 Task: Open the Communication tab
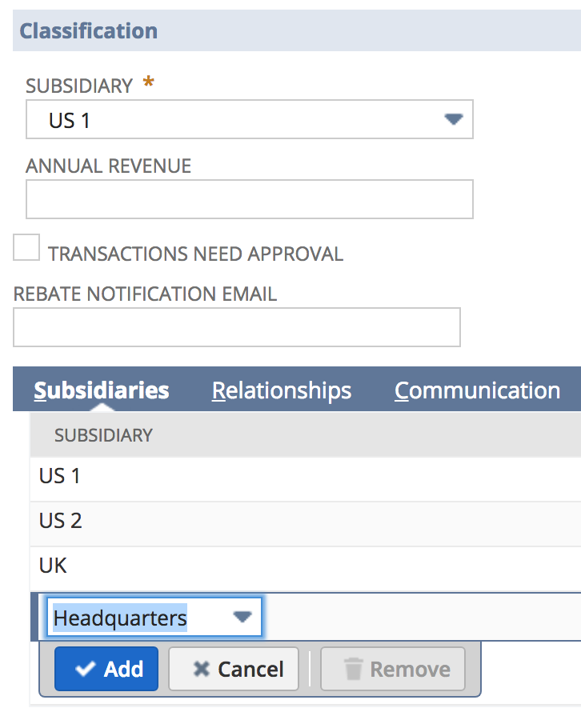478,390
